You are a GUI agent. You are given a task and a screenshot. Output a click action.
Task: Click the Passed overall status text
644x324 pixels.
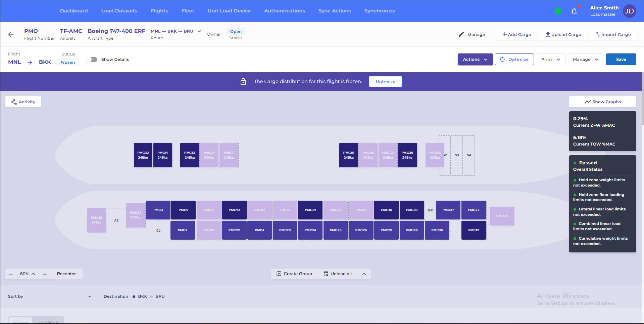coord(588,163)
